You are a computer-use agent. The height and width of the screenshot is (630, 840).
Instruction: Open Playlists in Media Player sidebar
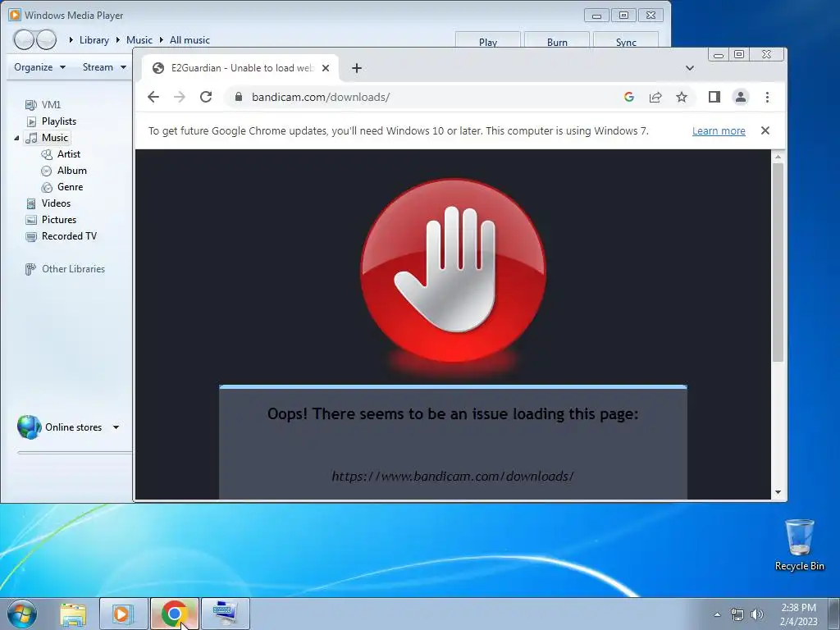[52, 121]
